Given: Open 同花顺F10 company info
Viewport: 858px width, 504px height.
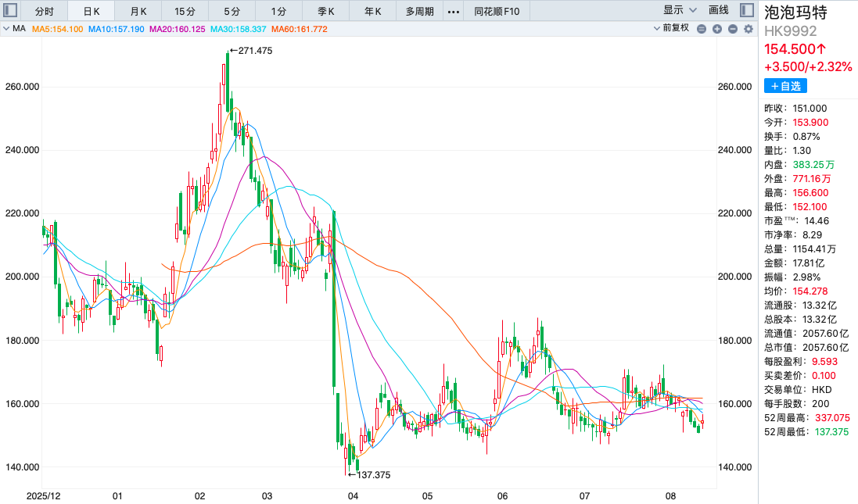Looking at the screenshot, I should click(x=497, y=12).
